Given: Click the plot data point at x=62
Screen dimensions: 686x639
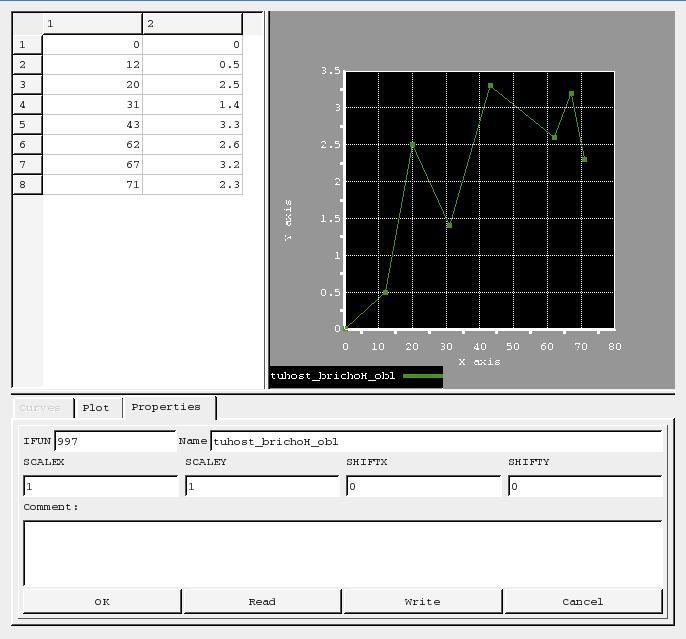Looking at the screenshot, I should [554, 137].
